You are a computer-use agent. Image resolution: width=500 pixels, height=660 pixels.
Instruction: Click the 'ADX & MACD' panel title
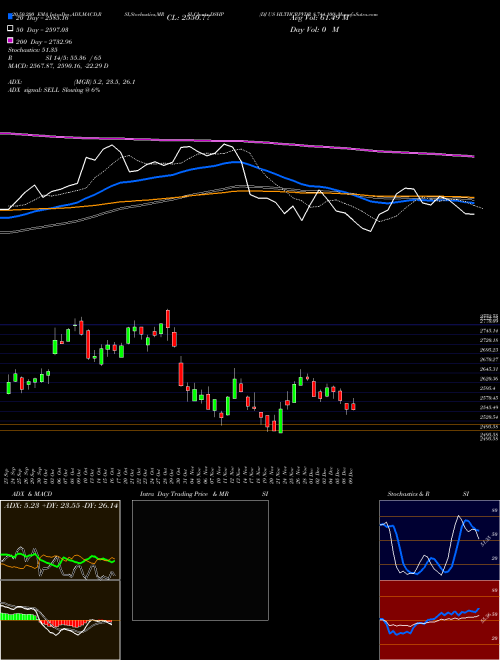32,494
